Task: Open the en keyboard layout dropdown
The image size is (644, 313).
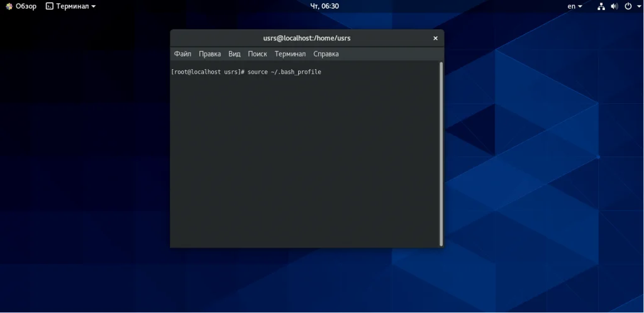Action: (575, 6)
